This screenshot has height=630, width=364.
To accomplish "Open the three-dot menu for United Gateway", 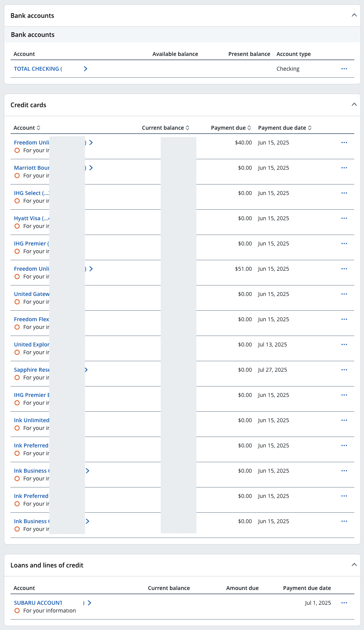I will coord(344,294).
